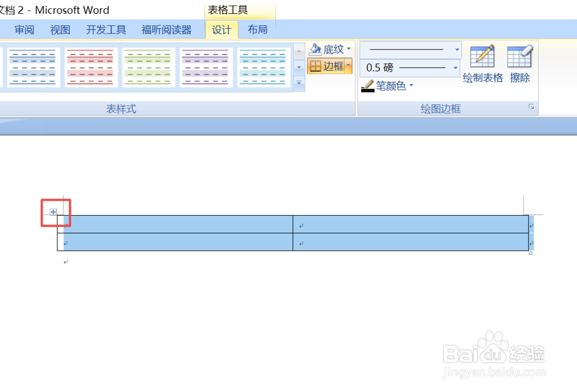Click the 边框 (Borders) button icon
577x392 pixels.
pos(316,66)
